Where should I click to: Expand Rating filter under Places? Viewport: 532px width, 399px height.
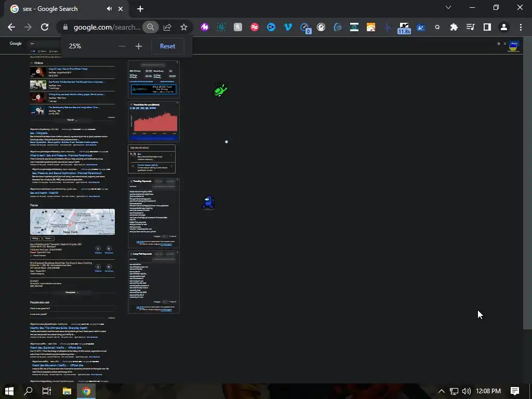(x=36, y=238)
